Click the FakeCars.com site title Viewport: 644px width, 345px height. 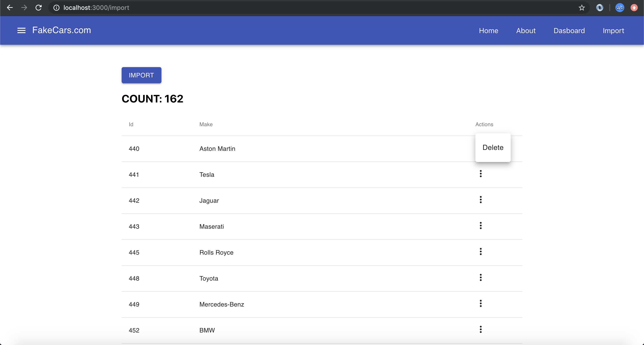(61, 30)
